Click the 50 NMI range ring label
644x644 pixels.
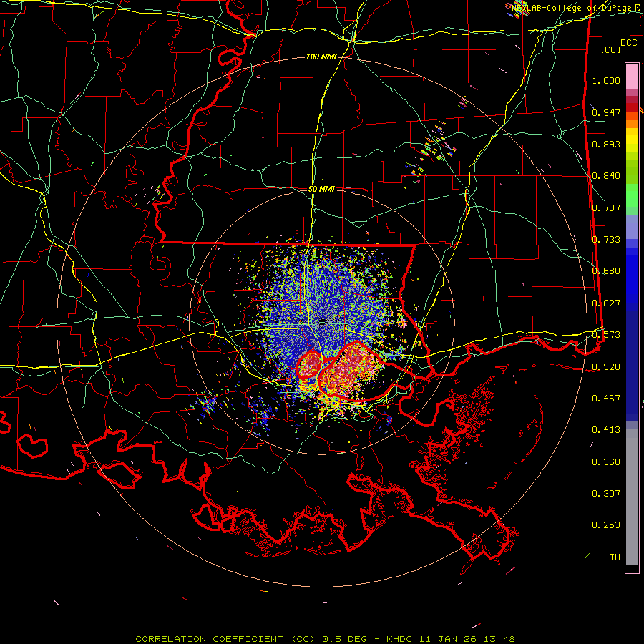click(x=321, y=189)
